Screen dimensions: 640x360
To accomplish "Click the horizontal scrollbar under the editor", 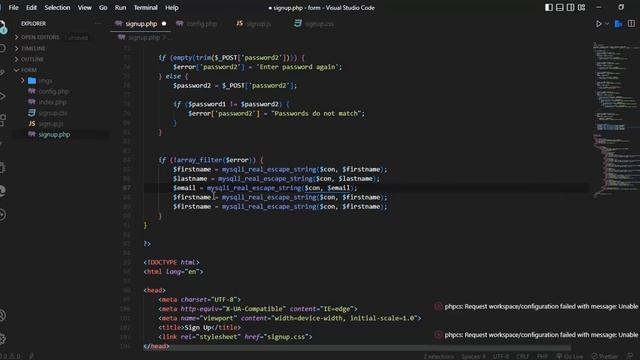I will pos(357,348).
